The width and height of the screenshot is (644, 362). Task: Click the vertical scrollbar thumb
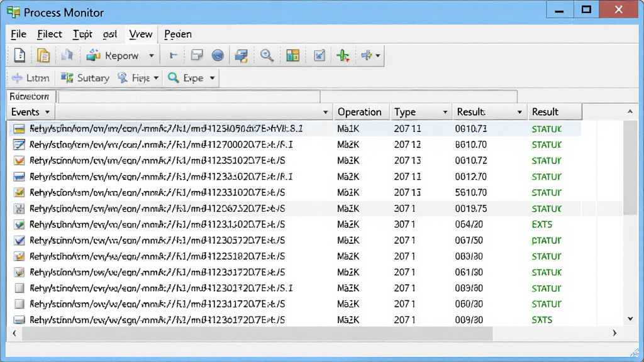coord(630,168)
